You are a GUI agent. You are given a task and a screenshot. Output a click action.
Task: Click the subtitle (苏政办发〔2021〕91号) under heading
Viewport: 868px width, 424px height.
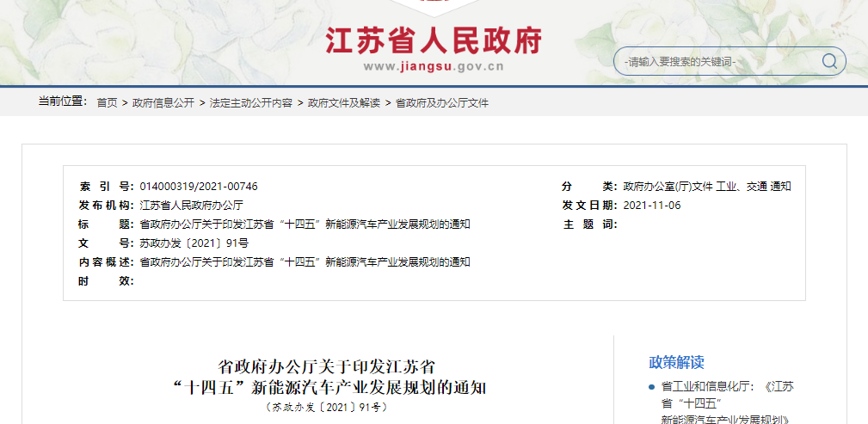[327, 407]
